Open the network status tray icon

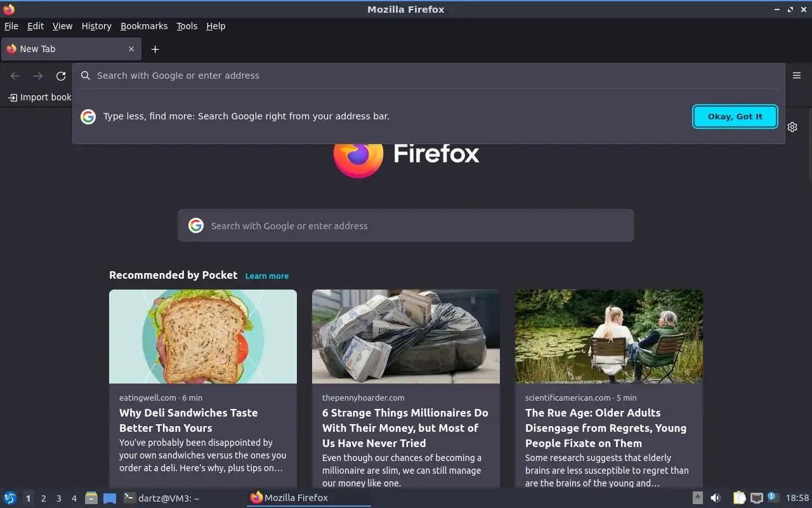point(756,498)
